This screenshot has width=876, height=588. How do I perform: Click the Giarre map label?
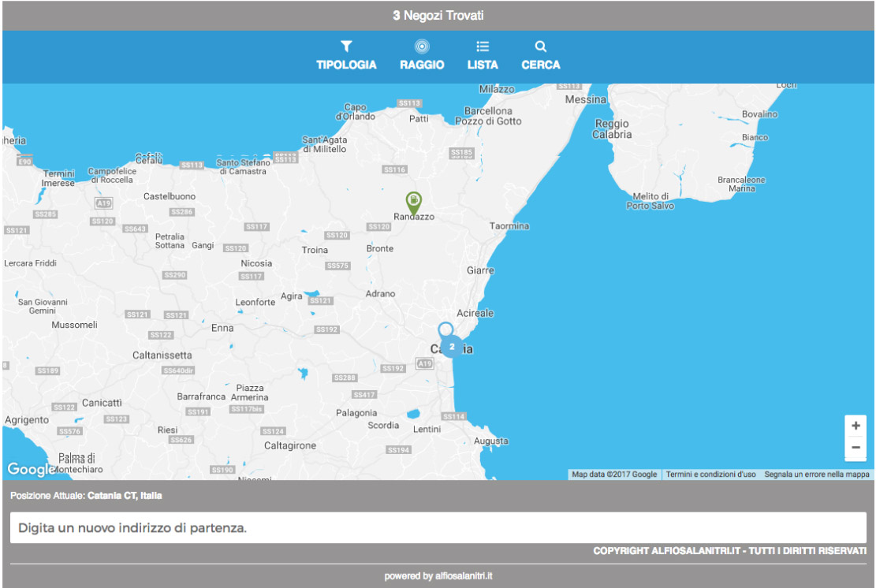point(480,270)
